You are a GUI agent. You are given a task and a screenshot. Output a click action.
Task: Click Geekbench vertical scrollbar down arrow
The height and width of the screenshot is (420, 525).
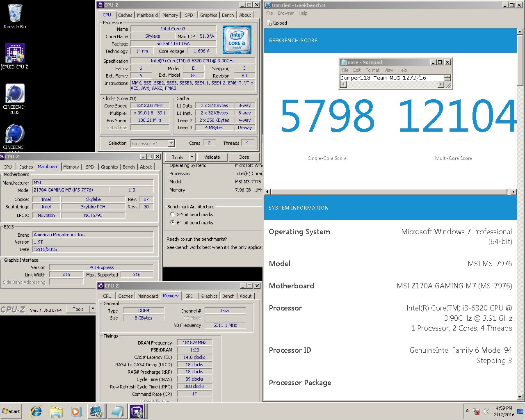coord(520,397)
